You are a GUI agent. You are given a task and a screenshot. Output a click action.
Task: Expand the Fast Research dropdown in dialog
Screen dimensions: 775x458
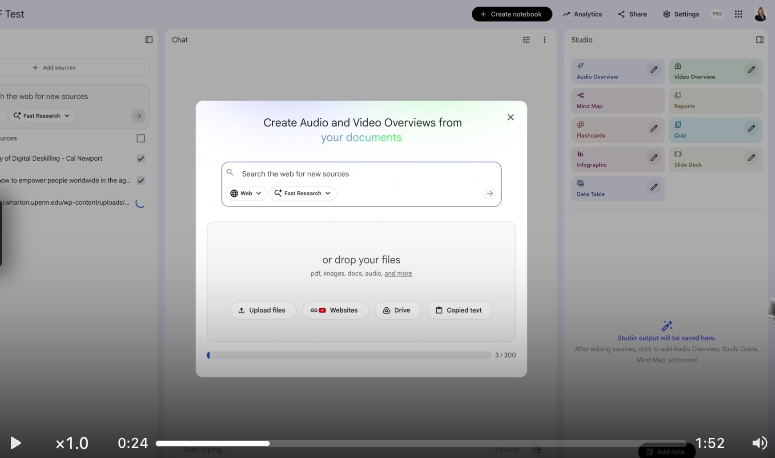(303, 193)
